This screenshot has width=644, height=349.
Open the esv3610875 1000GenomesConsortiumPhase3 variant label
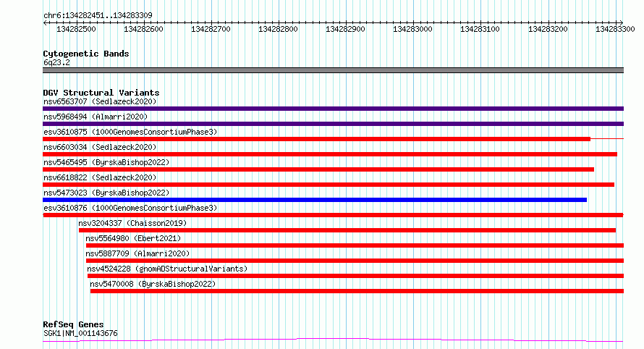coord(130,132)
